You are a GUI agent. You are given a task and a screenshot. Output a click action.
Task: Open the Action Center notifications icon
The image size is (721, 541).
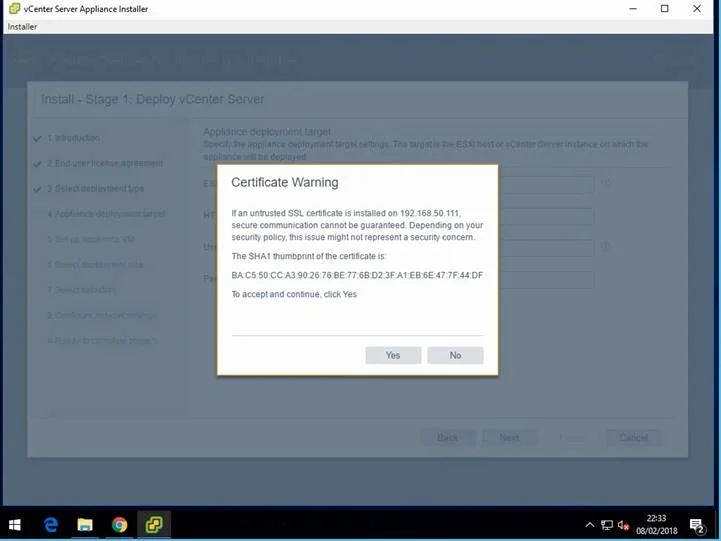[x=697, y=525]
